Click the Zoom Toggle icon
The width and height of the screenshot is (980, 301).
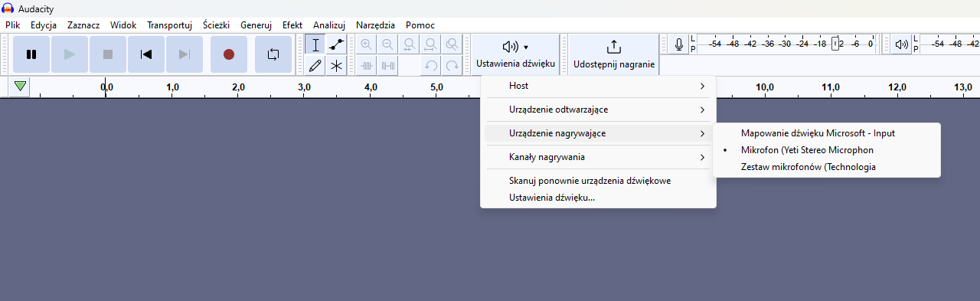click(x=452, y=44)
